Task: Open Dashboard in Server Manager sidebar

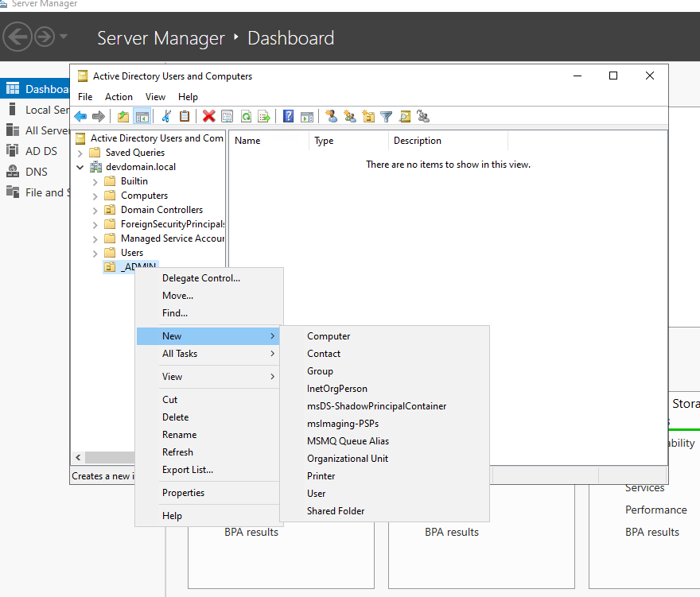Action: [x=35, y=89]
